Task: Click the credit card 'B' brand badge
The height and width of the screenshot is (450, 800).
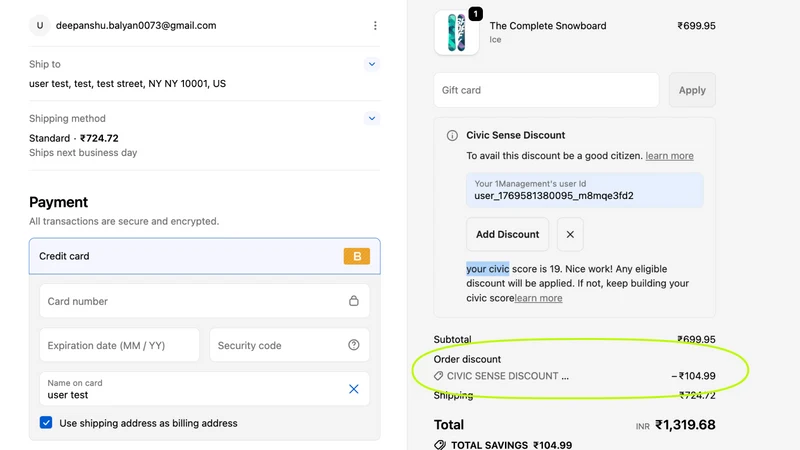Action: coord(357,256)
